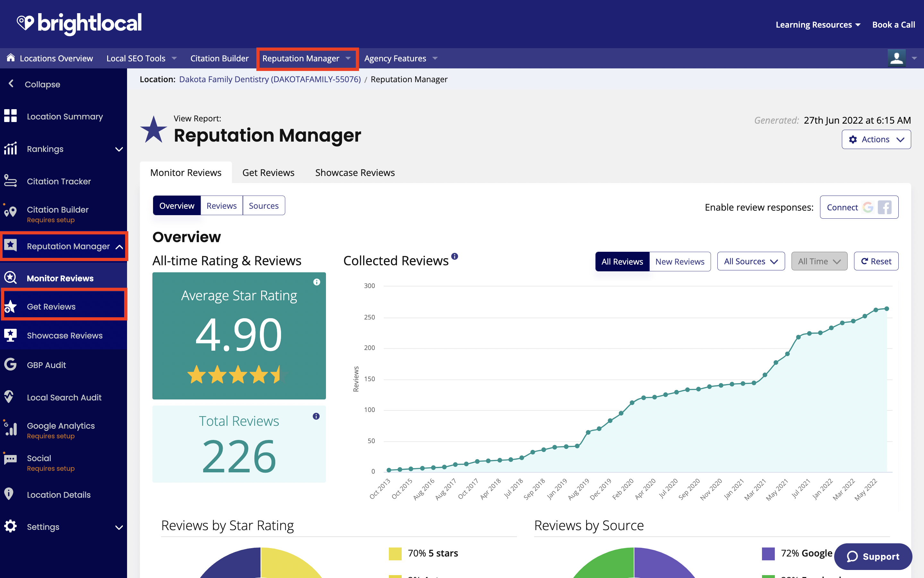Click the Showcase Reviews icon
The width and height of the screenshot is (924, 578).
coord(10,335)
